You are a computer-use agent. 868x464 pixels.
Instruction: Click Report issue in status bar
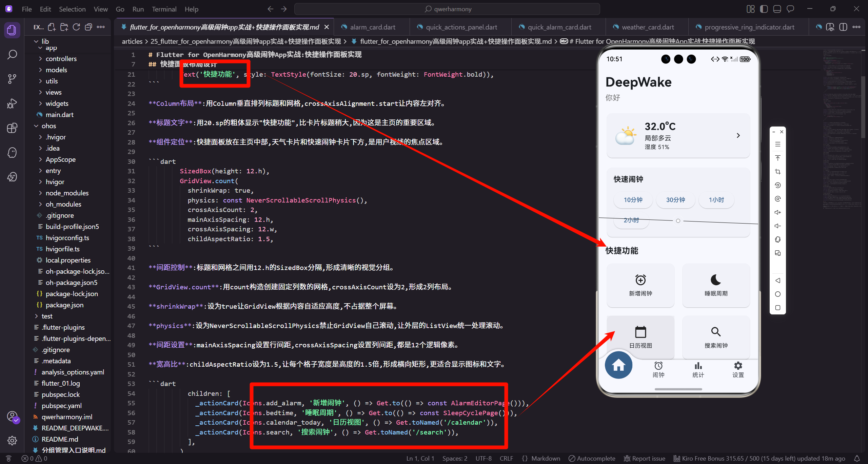tap(645, 458)
